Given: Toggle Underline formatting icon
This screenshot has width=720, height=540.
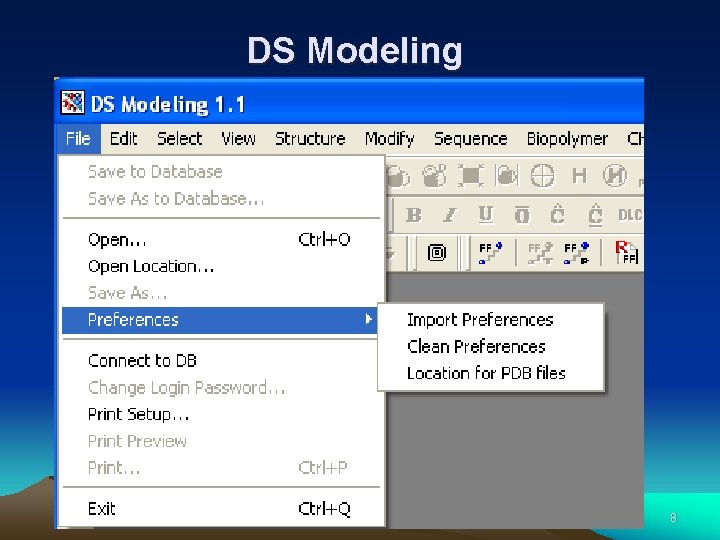Looking at the screenshot, I should click(x=485, y=214).
